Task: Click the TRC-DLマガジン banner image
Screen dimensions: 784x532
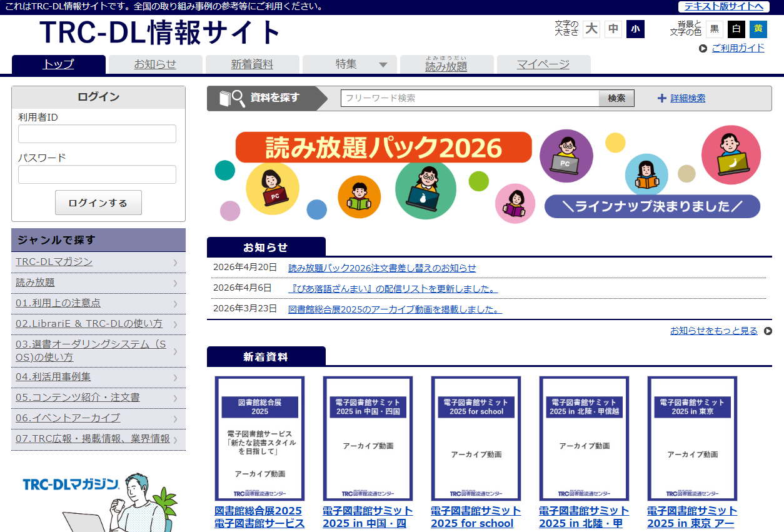Action: tap(98, 500)
